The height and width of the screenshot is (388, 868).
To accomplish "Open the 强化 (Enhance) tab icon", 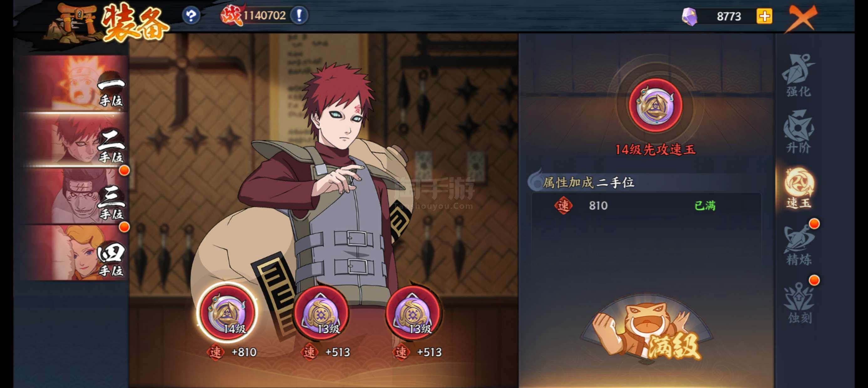I will pyautogui.click(x=798, y=75).
